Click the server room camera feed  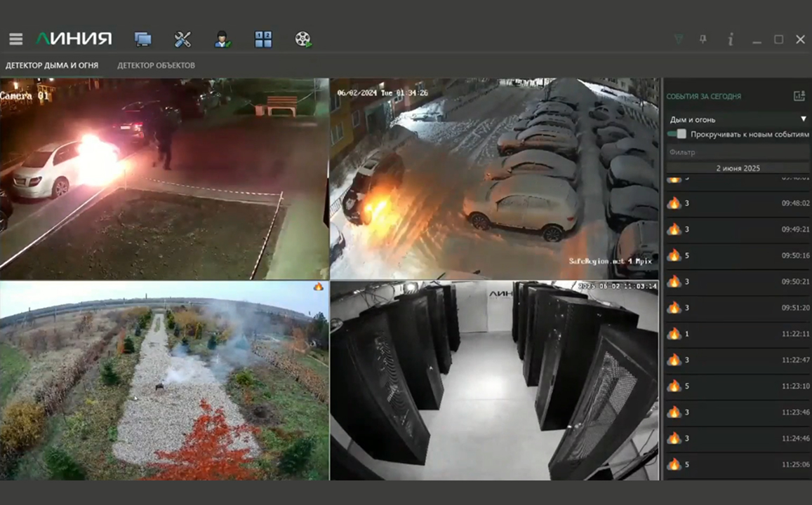pyautogui.click(x=495, y=380)
